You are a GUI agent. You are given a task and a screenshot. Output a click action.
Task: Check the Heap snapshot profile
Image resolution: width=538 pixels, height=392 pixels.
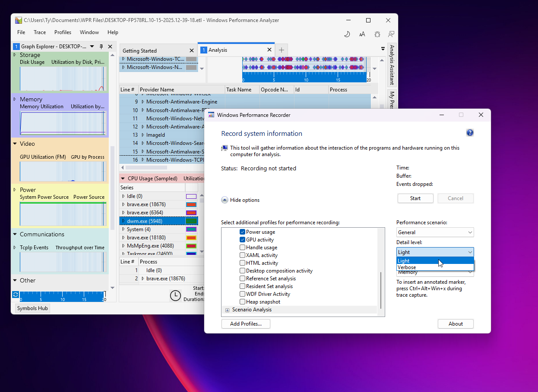(x=242, y=302)
